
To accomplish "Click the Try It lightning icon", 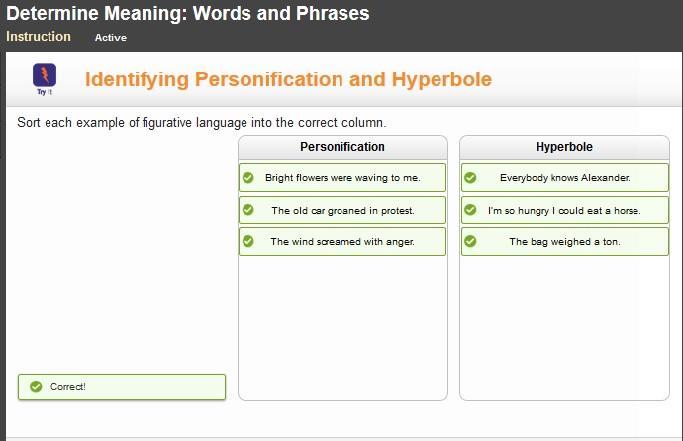I will point(44,75).
